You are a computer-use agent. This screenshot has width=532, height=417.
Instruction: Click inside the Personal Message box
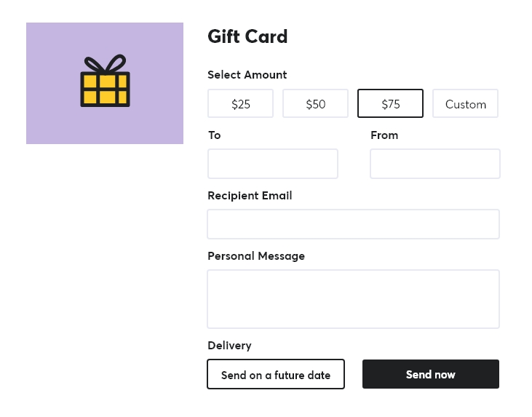(x=353, y=299)
